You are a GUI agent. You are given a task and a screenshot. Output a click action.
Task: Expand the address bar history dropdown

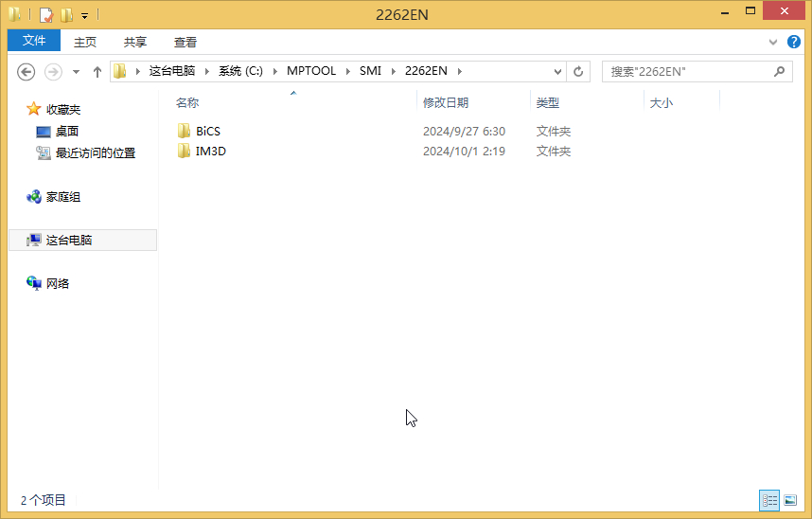point(557,72)
